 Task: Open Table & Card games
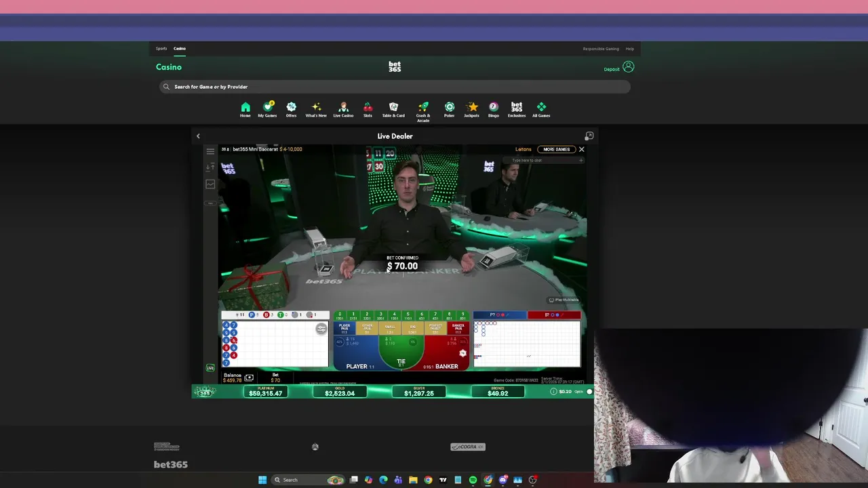(x=393, y=110)
